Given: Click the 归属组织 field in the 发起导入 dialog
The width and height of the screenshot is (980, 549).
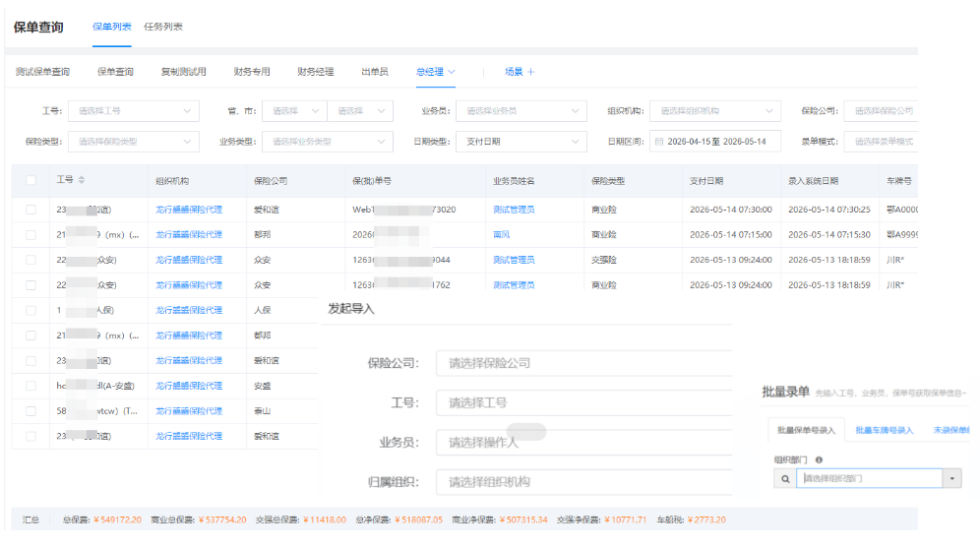Looking at the screenshot, I should click(583, 482).
